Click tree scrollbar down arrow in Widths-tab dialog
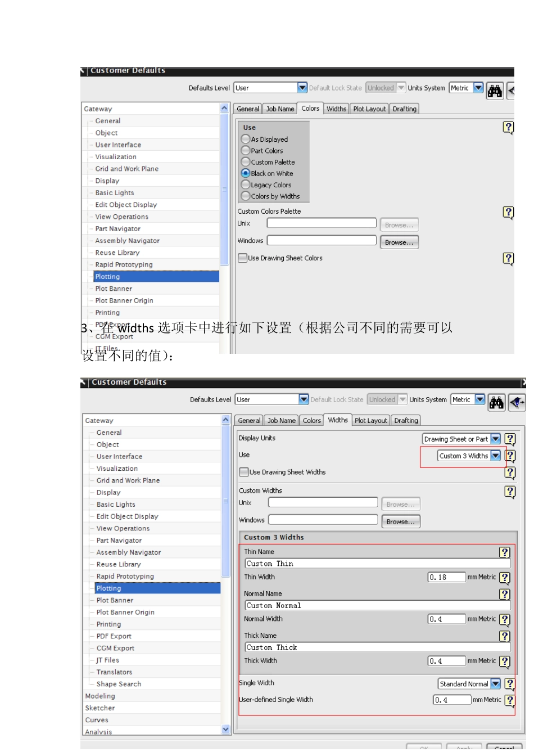This screenshot has width=534, height=756. [x=226, y=729]
